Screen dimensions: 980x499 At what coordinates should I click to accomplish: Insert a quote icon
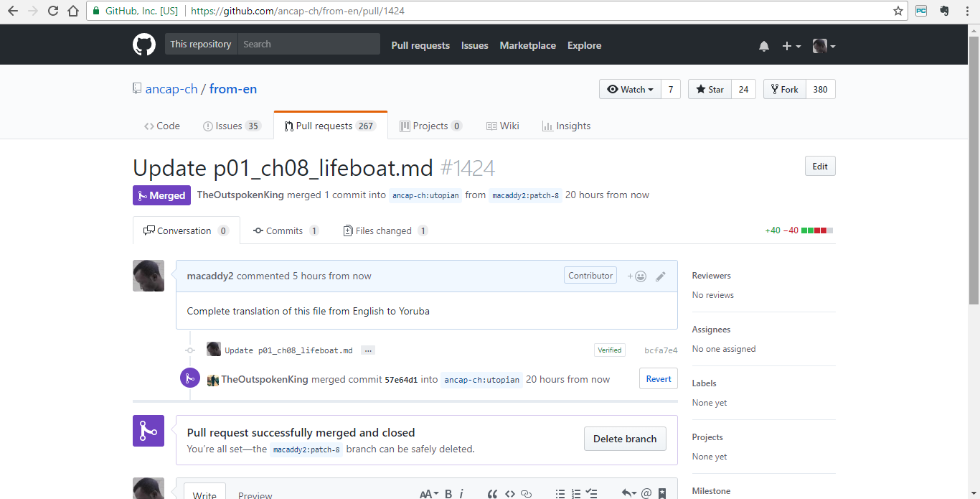pos(493,494)
